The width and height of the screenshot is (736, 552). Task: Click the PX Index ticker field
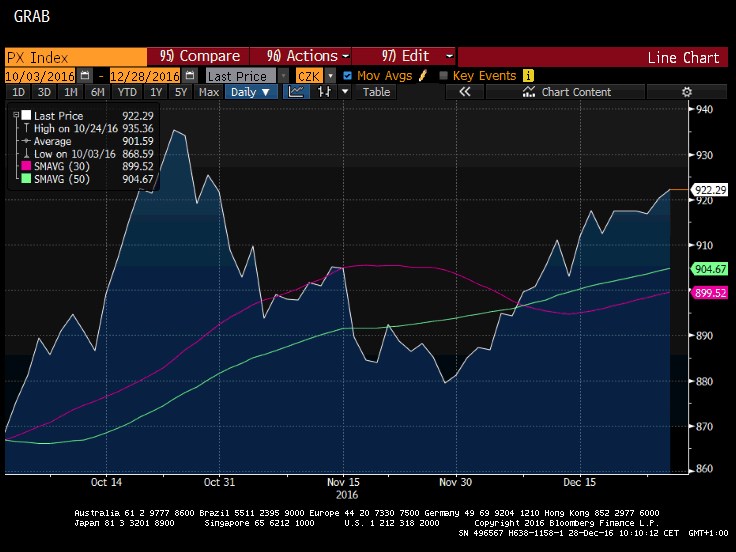point(75,56)
